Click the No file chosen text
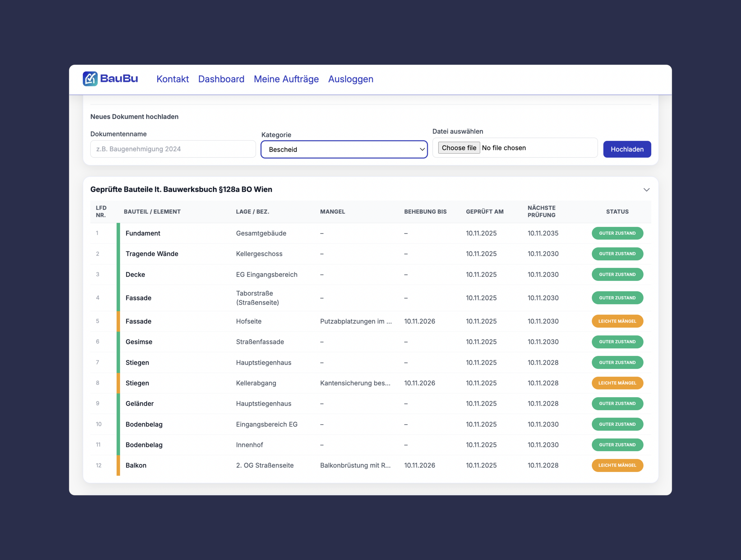Viewport: 741px width, 560px height. [503, 148]
